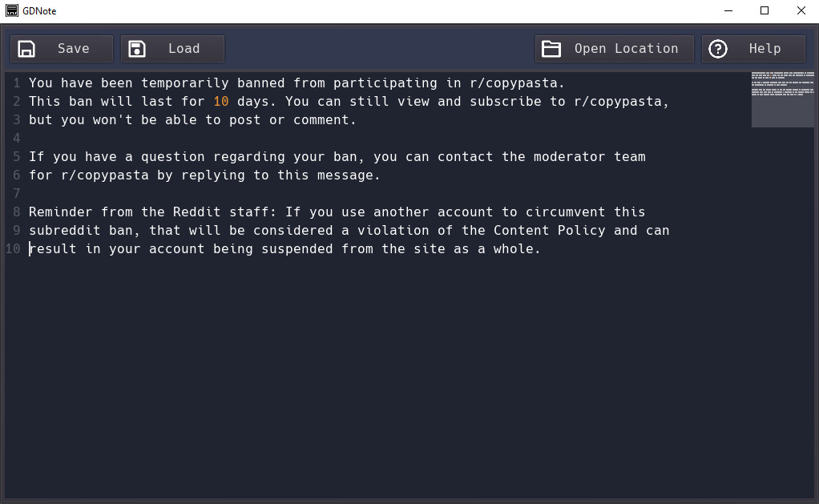Place cursor on word 'Reminder' in line 8
The image size is (819, 504).
pyautogui.click(x=61, y=212)
